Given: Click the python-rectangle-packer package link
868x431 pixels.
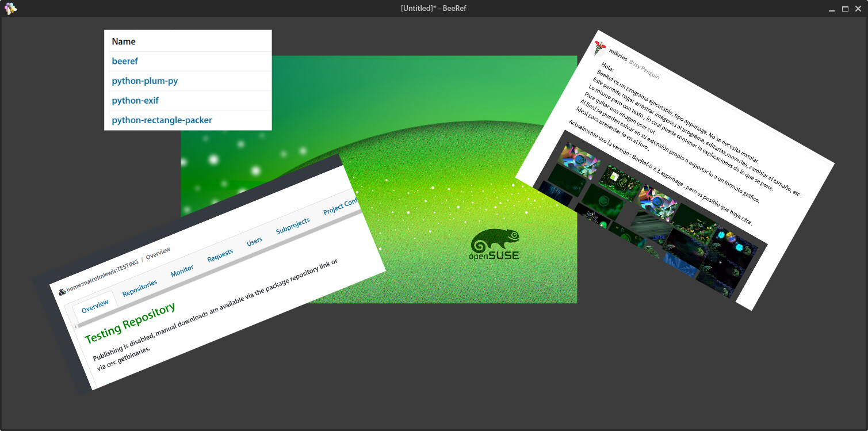Looking at the screenshot, I should [162, 120].
